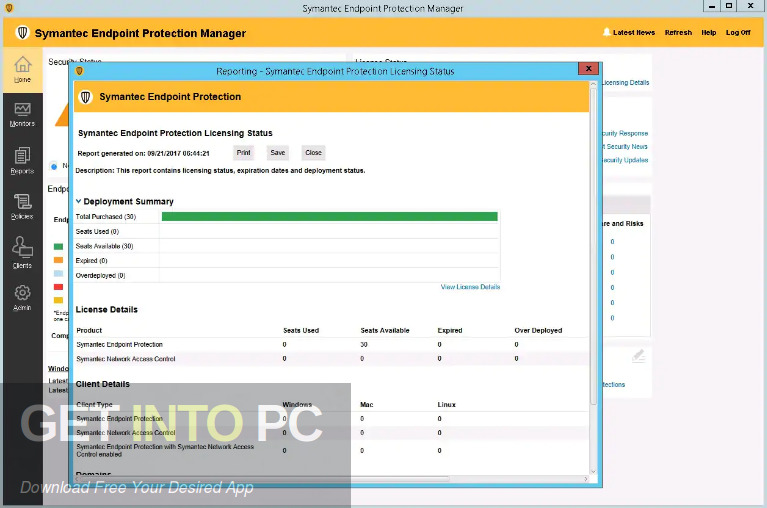Image resolution: width=767 pixels, height=508 pixels.
Task: Open the Monitors section in the sidebar
Action: (x=23, y=115)
